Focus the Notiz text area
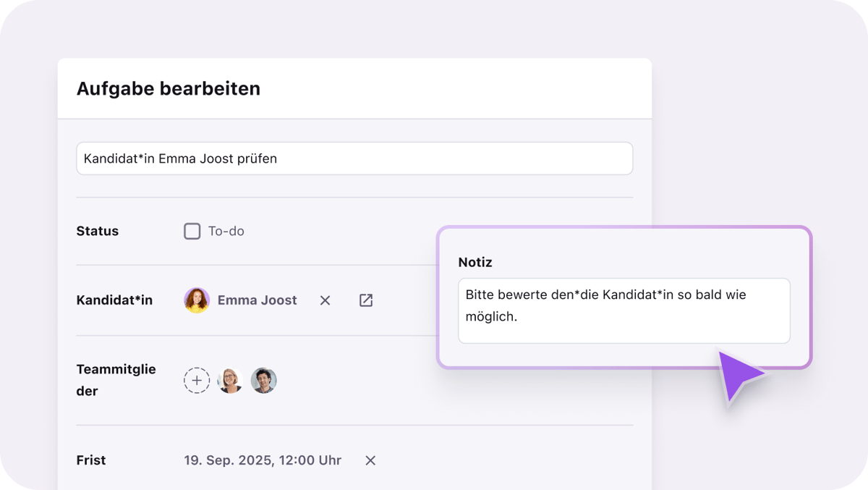This screenshot has height=490, width=868. click(624, 311)
